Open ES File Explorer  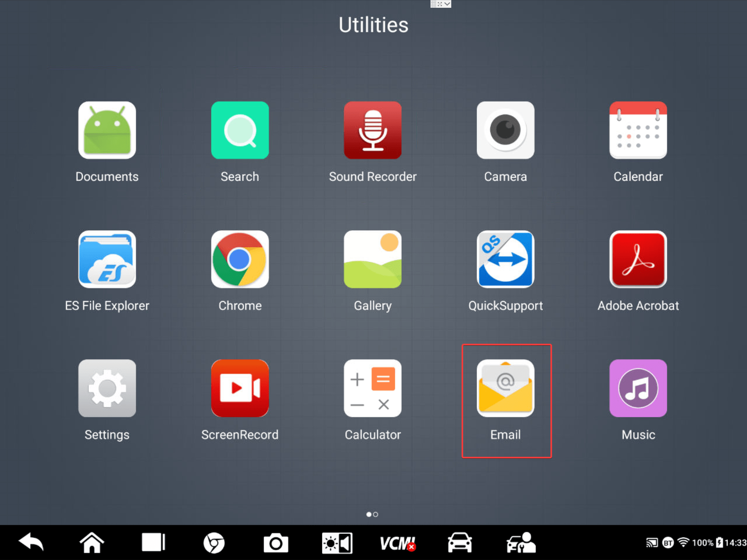click(x=107, y=259)
